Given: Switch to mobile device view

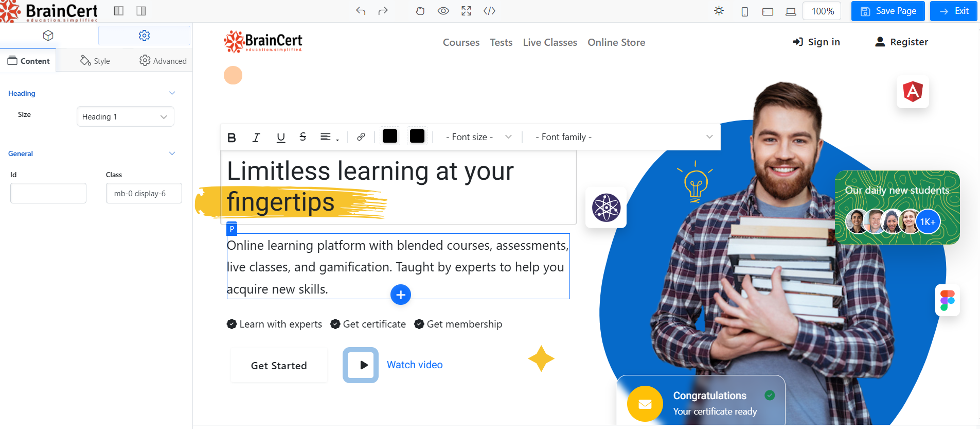Looking at the screenshot, I should point(744,11).
